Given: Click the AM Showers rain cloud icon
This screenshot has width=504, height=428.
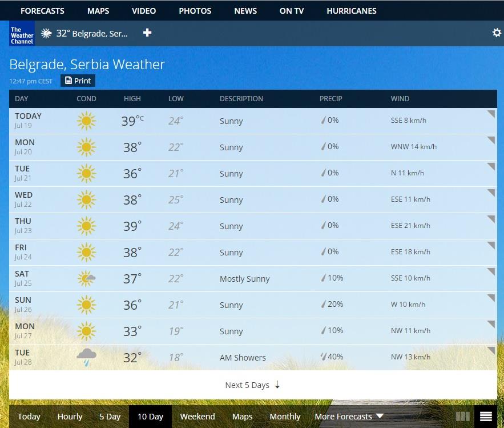Looking at the screenshot, I should pyautogui.click(x=86, y=357).
